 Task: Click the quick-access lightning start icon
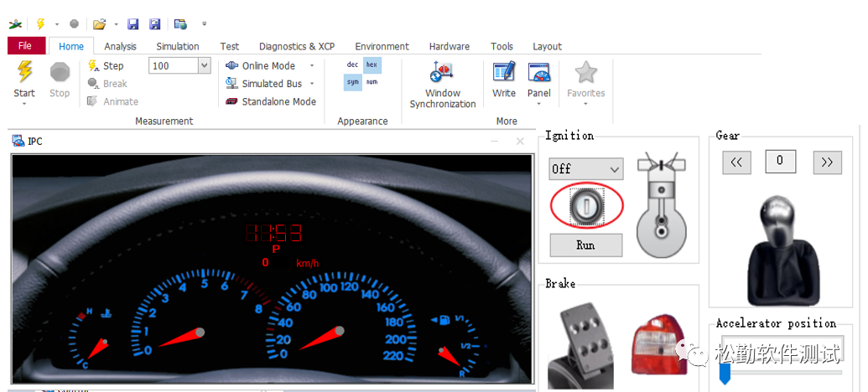point(40,23)
